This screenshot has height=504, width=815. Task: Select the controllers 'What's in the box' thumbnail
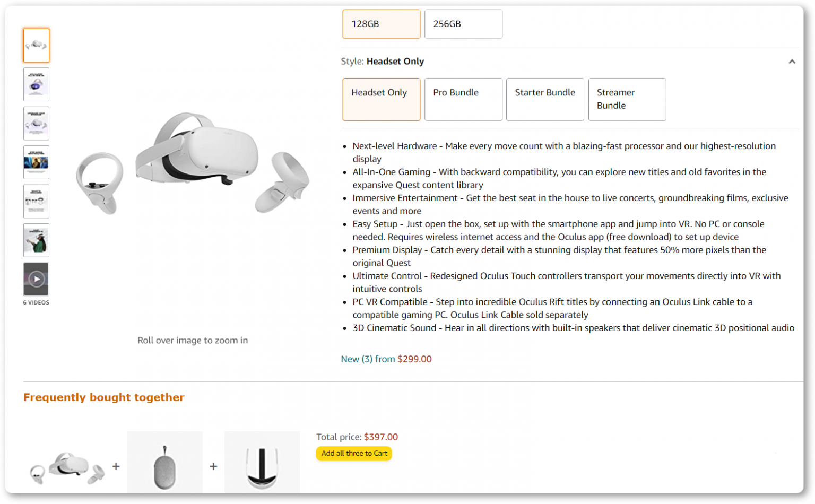pos(36,201)
